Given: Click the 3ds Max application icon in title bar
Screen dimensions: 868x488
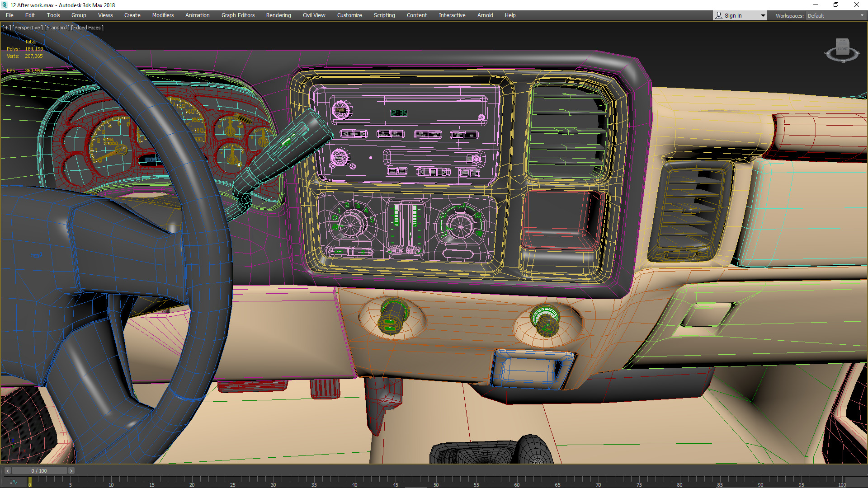Looking at the screenshot, I should click(5, 5).
